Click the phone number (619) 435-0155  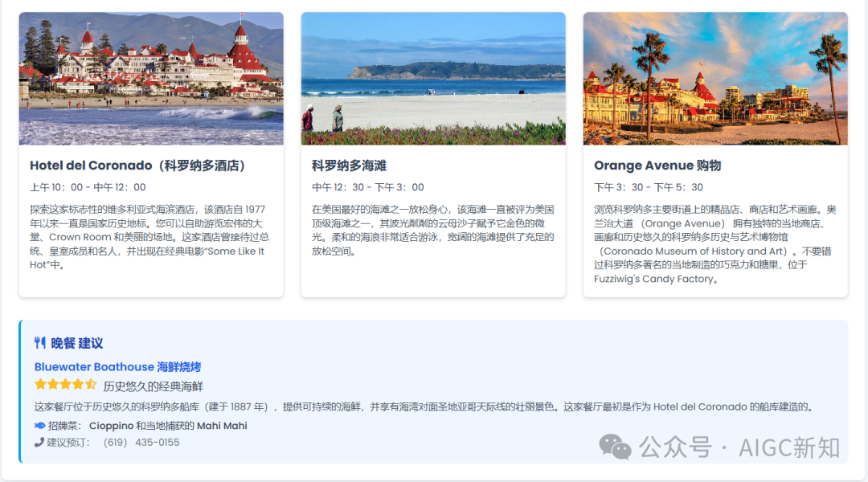pos(141,442)
